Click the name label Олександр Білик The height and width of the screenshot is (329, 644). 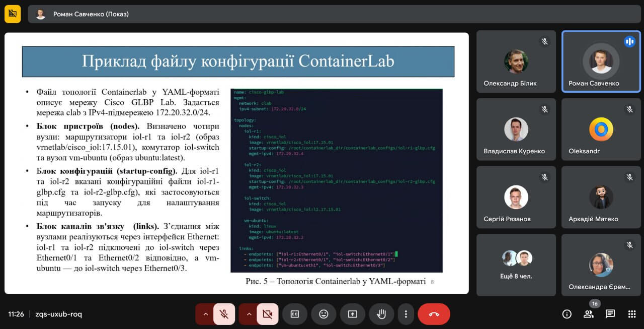[x=510, y=84]
